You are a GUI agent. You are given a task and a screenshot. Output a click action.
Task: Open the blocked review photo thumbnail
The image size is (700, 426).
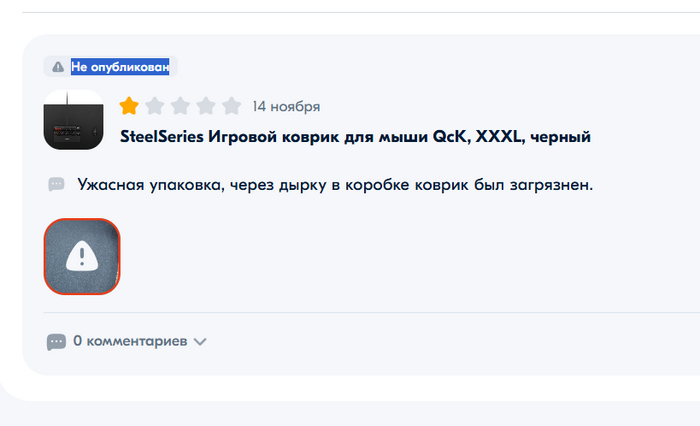pyautogui.click(x=82, y=256)
